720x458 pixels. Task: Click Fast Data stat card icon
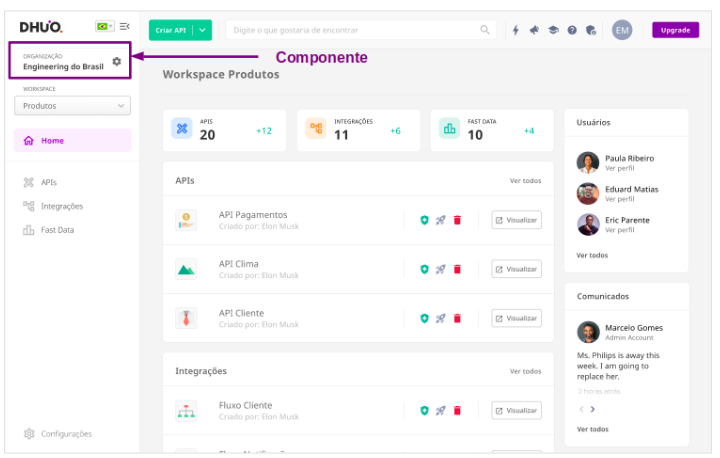pos(450,129)
